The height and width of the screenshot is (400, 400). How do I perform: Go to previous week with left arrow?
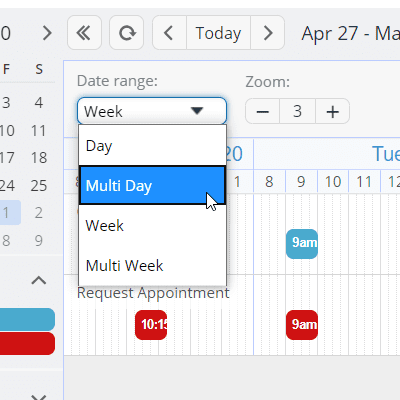tap(169, 33)
